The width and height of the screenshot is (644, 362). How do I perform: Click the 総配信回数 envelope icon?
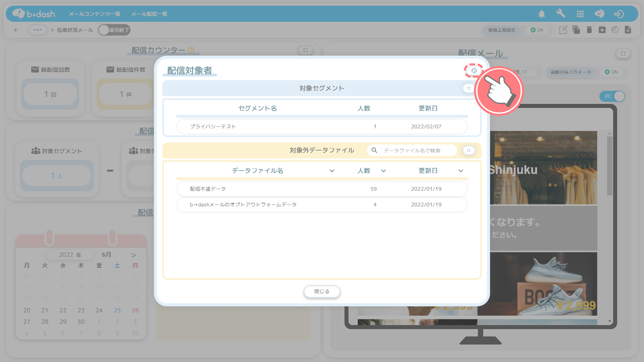35,69
